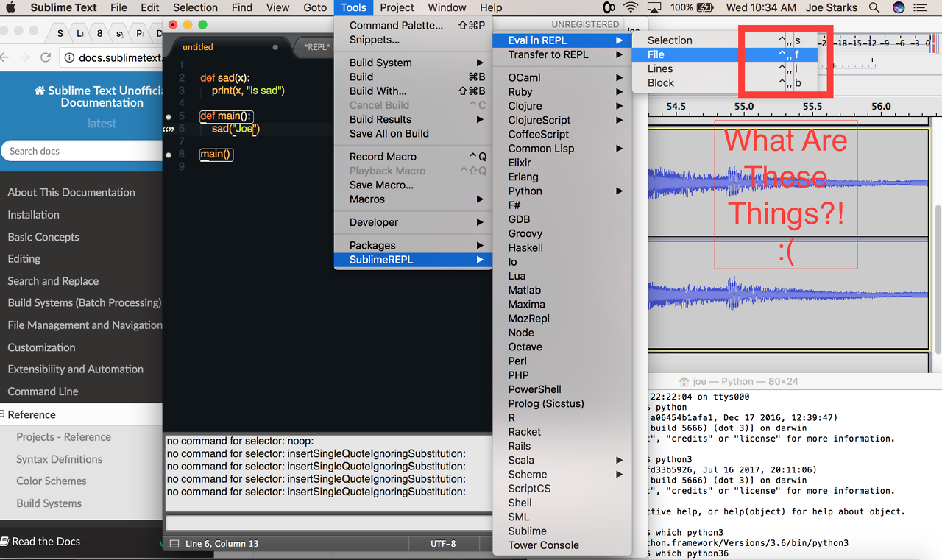Click the battery status icon
942x560 pixels.
[705, 7]
